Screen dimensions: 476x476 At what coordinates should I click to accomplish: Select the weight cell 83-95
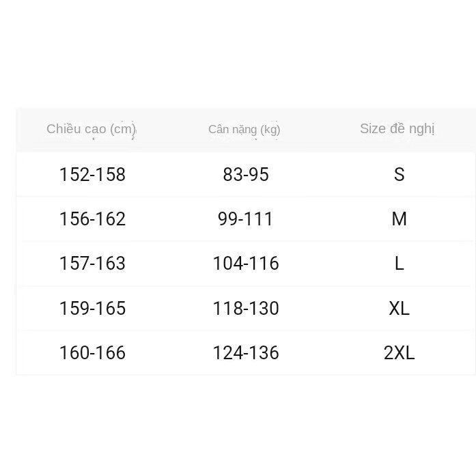pyautogui.click(x=246, y=175)
